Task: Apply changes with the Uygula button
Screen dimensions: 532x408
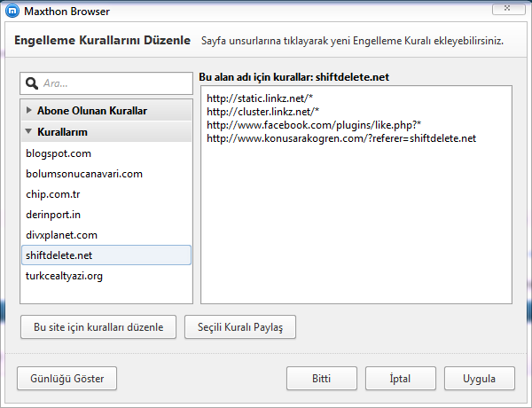Action: click(x=480, y=379)
